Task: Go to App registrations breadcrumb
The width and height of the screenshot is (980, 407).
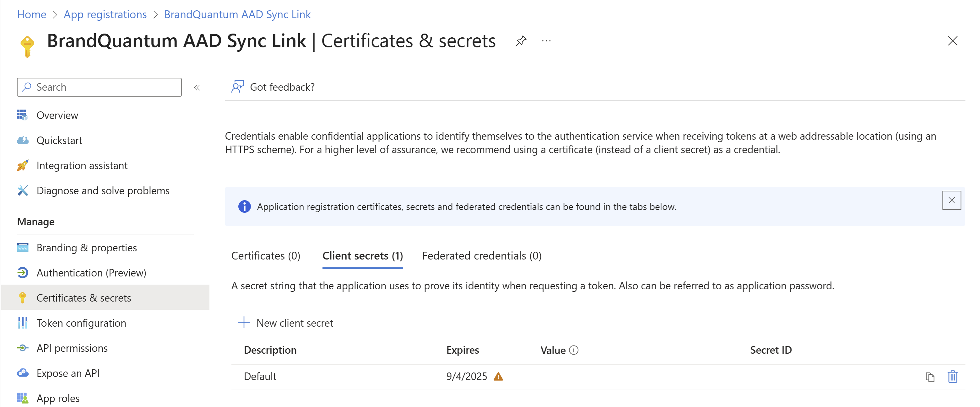Action: coord(105,14)
